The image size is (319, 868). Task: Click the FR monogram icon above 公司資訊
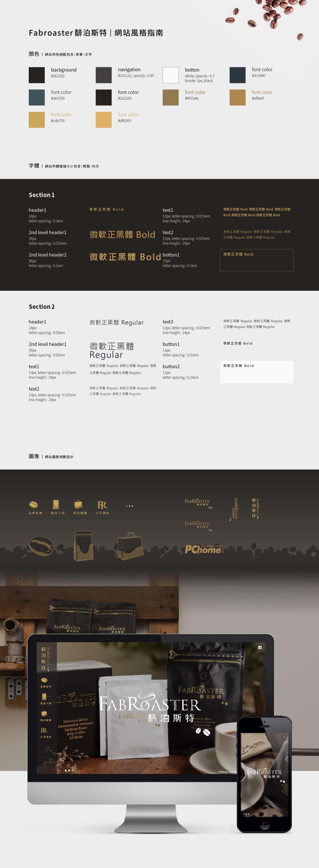click(102, 504)
